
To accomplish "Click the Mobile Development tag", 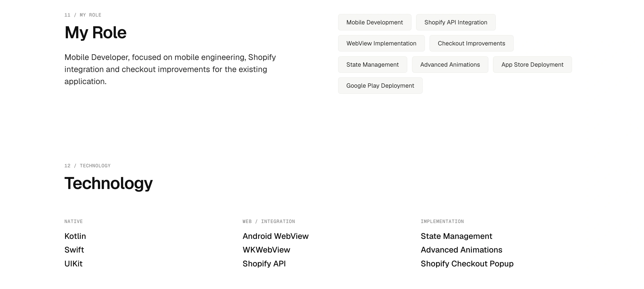I will pyautogui.click(x=375, y=22).
